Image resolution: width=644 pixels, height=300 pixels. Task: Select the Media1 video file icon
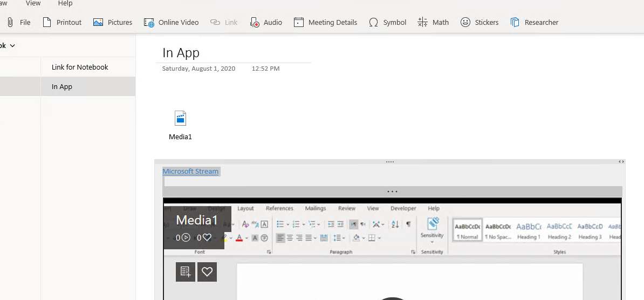tap(180, 118)
